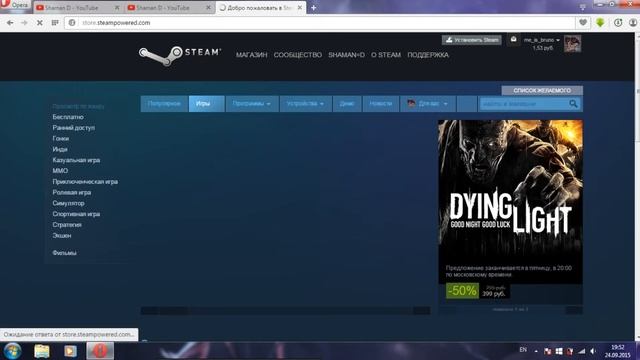The width and height of the screenshot is (640, 360).
Task: Bookmark page with the heart icon
Action: [583, 23]
